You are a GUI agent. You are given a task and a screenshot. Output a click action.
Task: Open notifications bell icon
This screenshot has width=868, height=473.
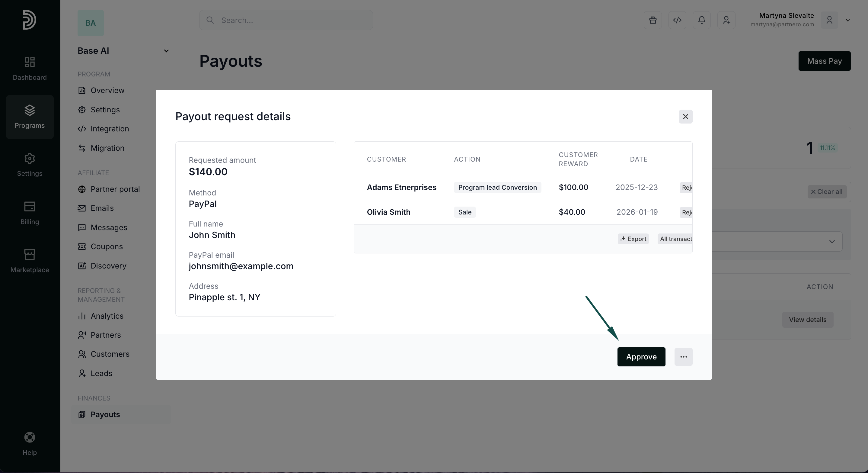point(701,20)
